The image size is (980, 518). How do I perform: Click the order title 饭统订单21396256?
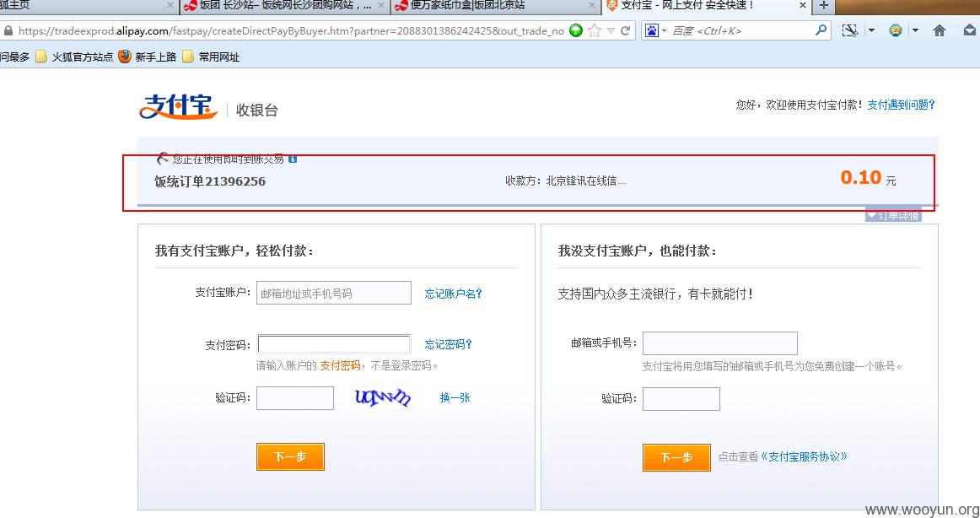coord(210,181)
